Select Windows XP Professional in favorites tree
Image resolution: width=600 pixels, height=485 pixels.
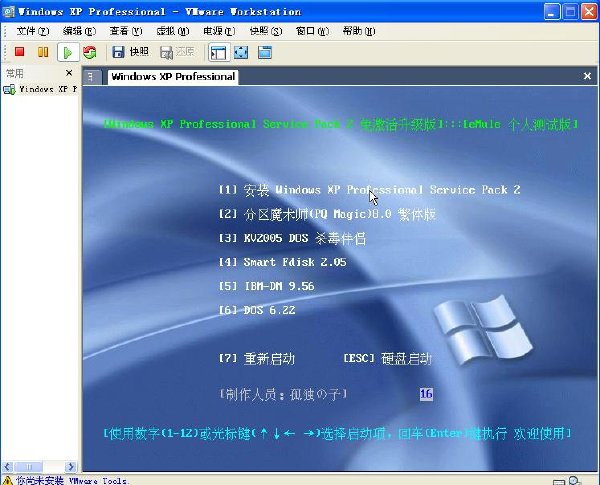point(48,90)
